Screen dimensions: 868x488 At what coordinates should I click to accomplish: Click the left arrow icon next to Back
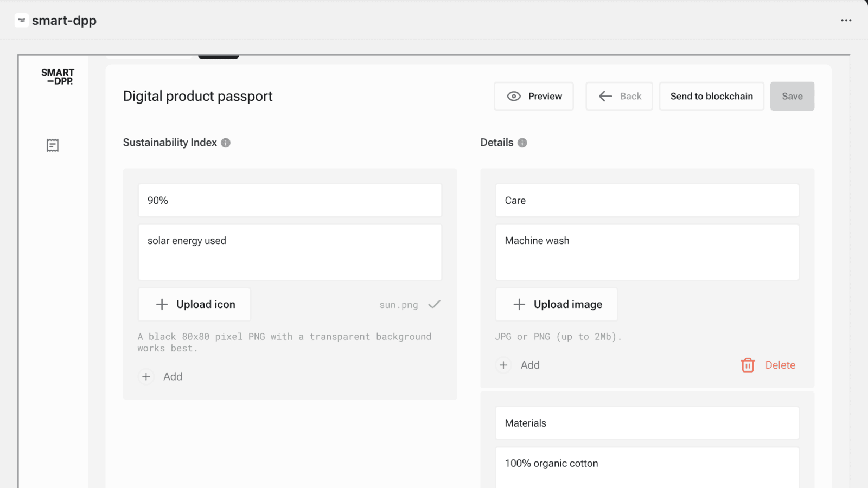pyautogui.click(x=605, y=96)
